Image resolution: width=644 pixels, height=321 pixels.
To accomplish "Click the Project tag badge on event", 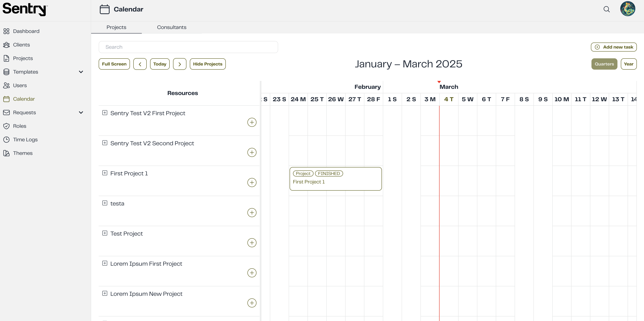I will [x=303, y=173].
